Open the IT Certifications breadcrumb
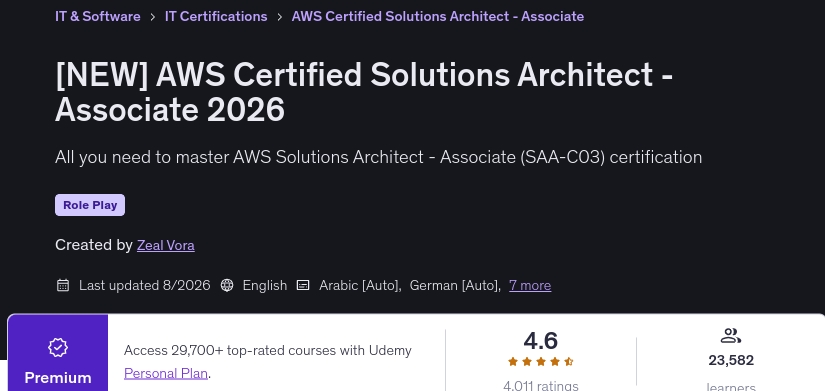Screen dimensions: 825x391 [x=216, y=16]
